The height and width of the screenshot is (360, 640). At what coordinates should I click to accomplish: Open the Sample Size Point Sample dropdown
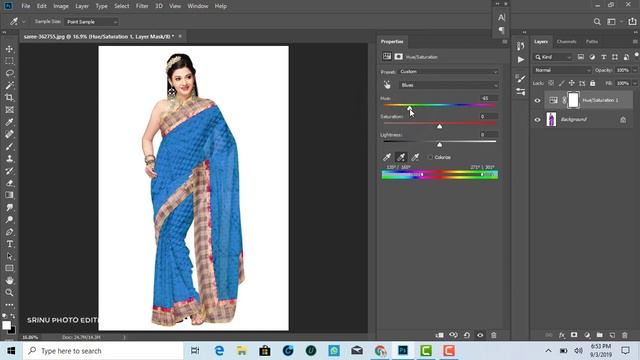[x=91, y=22]
